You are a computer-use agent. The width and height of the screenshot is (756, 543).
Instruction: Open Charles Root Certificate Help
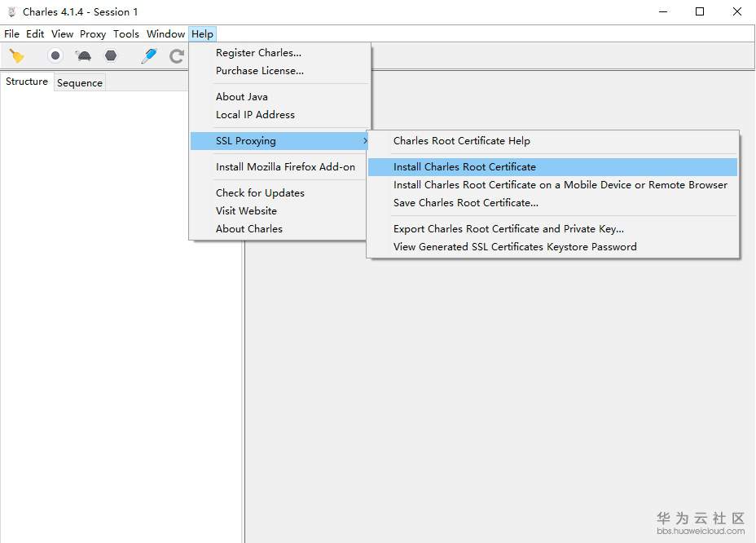click(x=552, y=141)
